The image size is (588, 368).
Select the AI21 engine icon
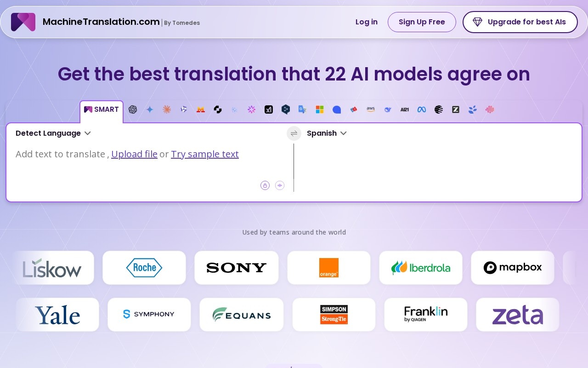click(405, 109)
